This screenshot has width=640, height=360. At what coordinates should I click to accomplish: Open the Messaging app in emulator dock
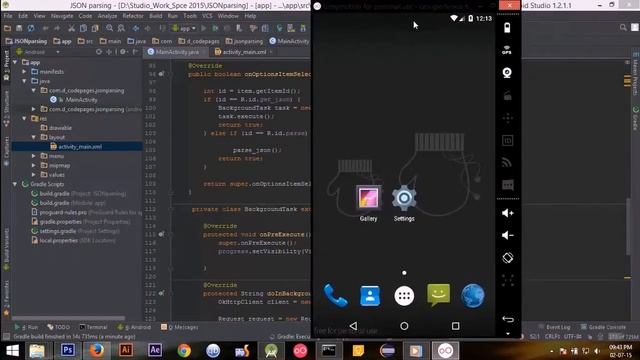pyautogui.click(x=438, y=295)
